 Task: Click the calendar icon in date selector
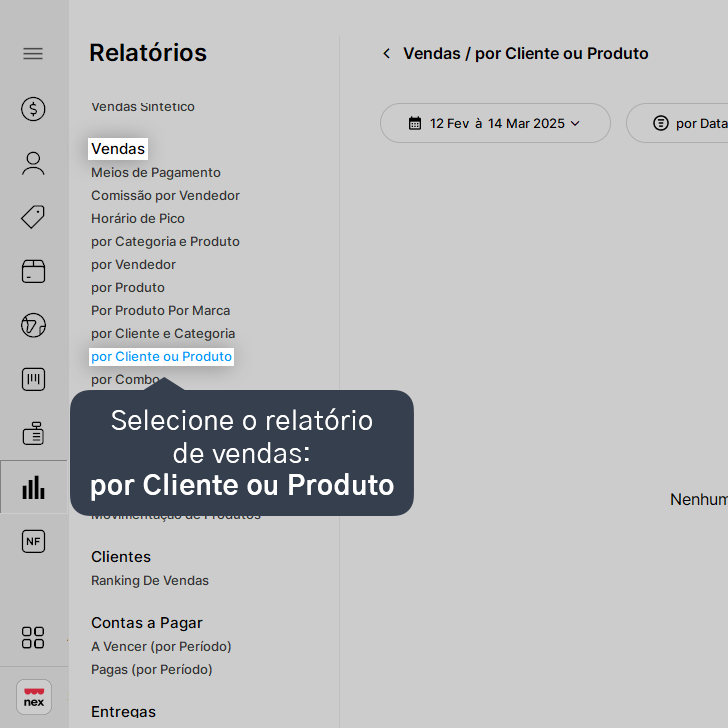(x=415, y=123)
